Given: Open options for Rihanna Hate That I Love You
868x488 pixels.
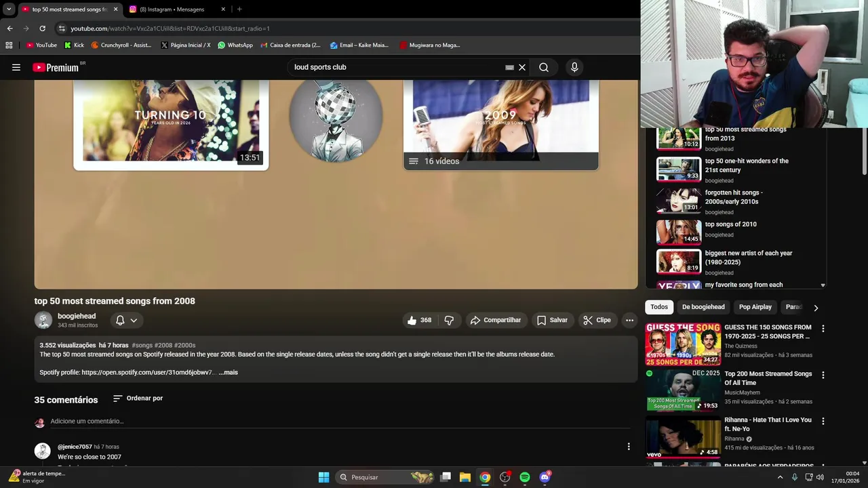Looking at the screenshot, I should pyautogui.click(x=823, y=421).
